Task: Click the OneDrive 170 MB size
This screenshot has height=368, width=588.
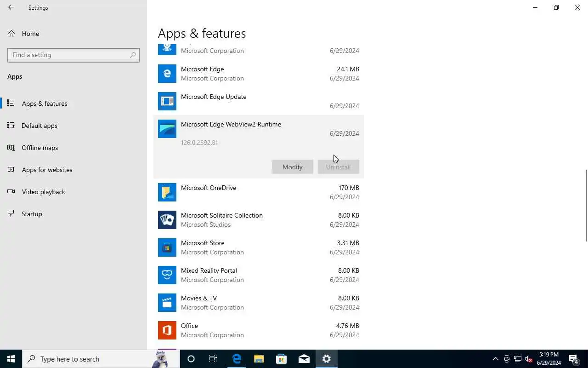Action: pyautogui.click(x=349, y=188)
